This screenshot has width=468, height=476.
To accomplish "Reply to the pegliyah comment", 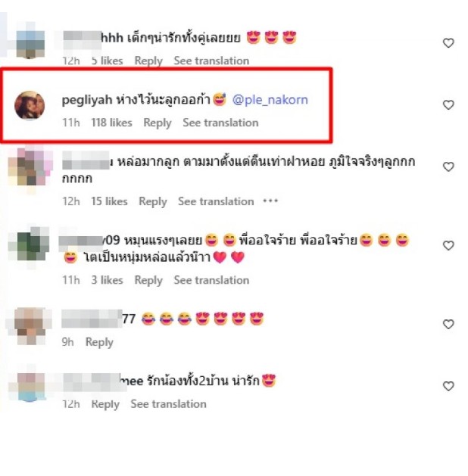I will click(x=158, y=123).
